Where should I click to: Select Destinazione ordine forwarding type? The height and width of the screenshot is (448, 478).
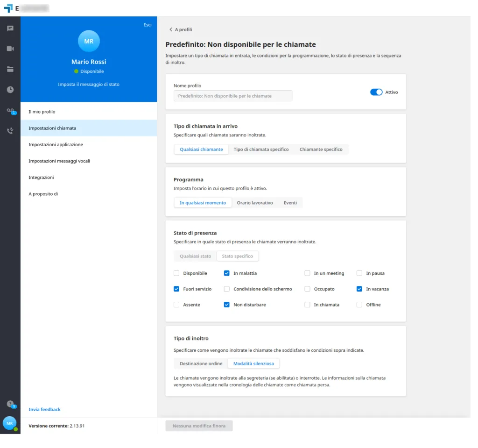(201, 364)
